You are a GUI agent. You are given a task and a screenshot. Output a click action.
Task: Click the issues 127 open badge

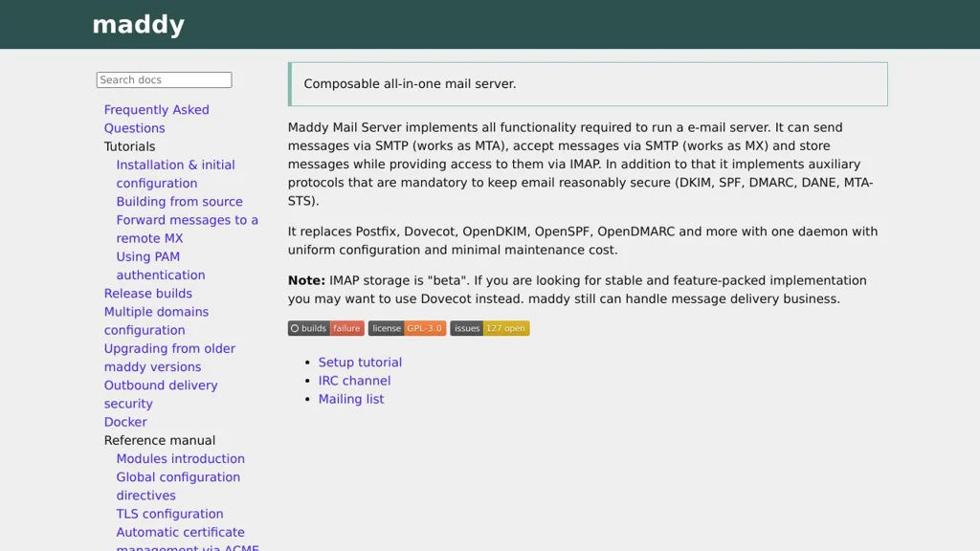[x=489, y=329]
